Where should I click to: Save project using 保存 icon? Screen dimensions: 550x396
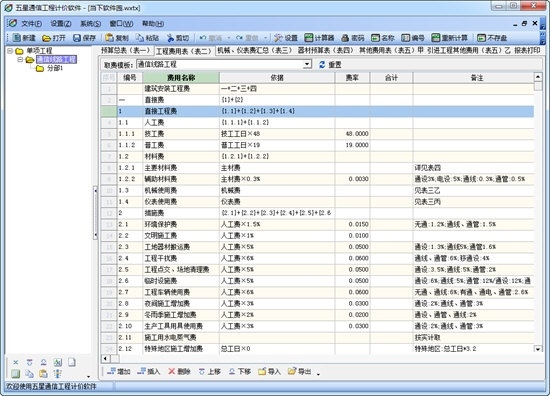tap(77, 38)
